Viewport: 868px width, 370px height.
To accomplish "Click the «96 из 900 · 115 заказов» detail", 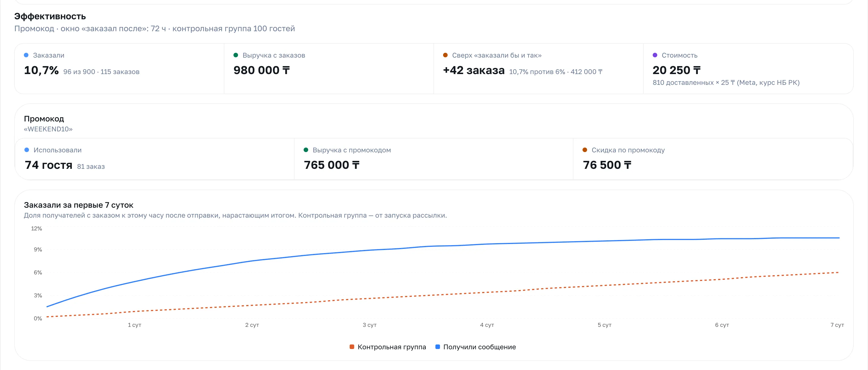I will [101, 72].
